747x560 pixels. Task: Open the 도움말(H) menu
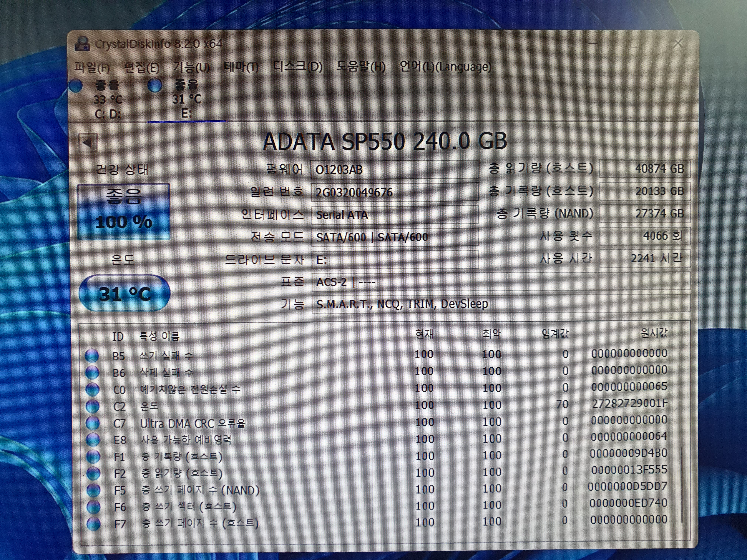tap(361, 66)
